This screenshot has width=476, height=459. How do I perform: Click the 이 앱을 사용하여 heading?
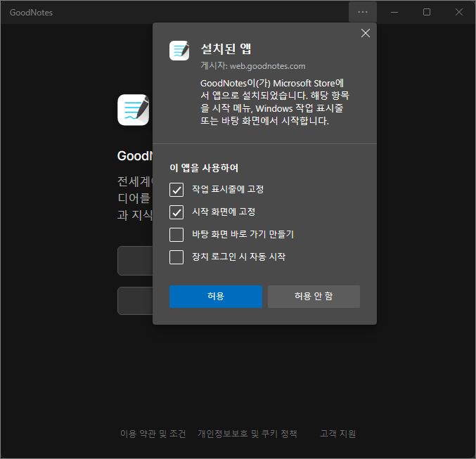[204, 168]
